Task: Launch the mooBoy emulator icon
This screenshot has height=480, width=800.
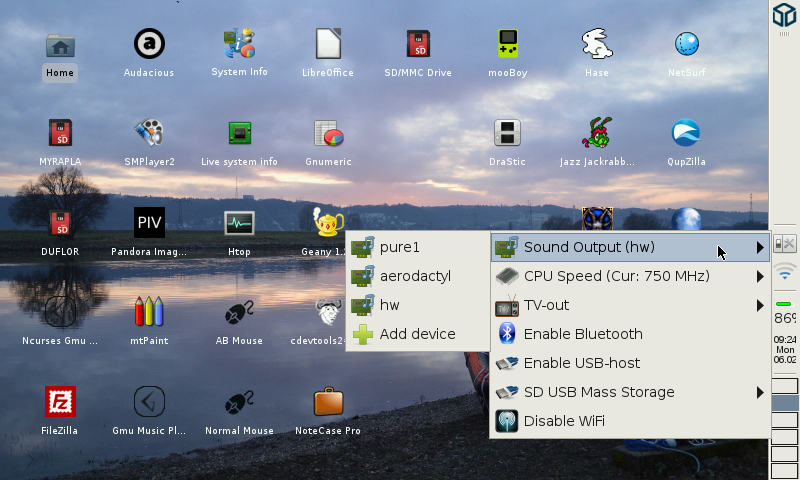Action: 507,45
